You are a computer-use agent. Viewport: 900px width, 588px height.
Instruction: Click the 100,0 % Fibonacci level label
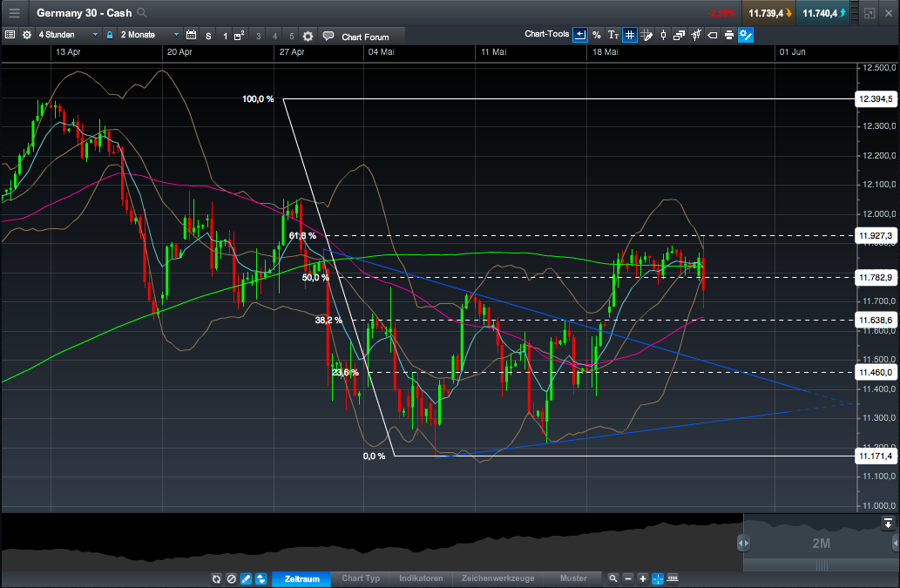click(258, 99)
